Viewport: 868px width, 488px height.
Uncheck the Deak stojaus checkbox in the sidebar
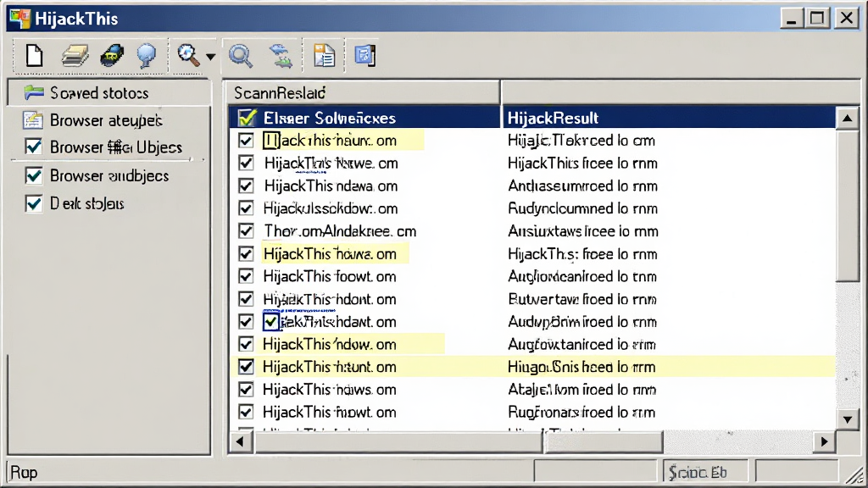33,203
